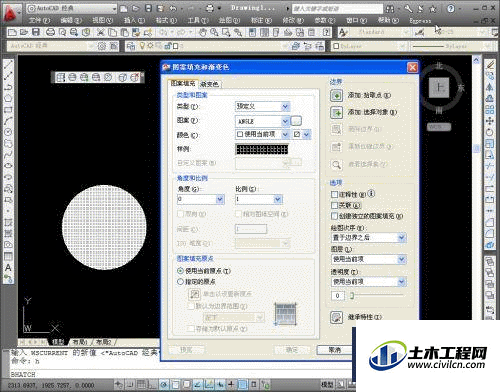Select the Multiline Text A tool

(8, 267)
